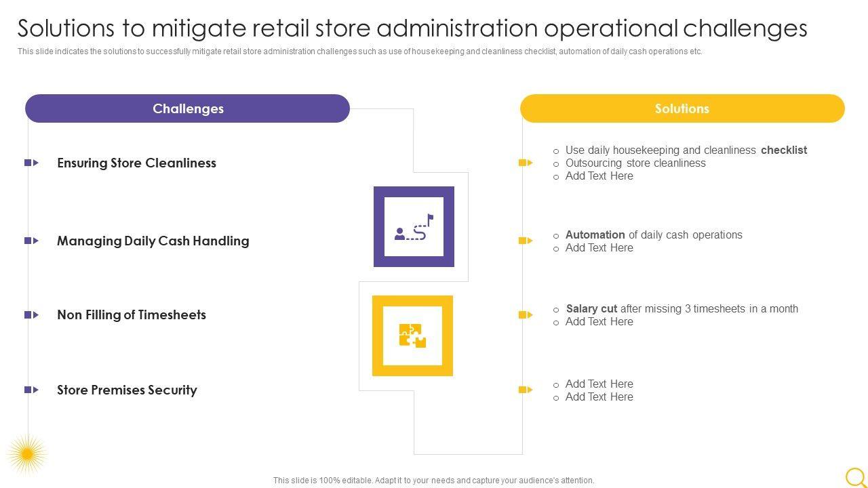Click the yellow puzzle pieces icon
This screenshot has height=488, width=868.
(412, 335)
